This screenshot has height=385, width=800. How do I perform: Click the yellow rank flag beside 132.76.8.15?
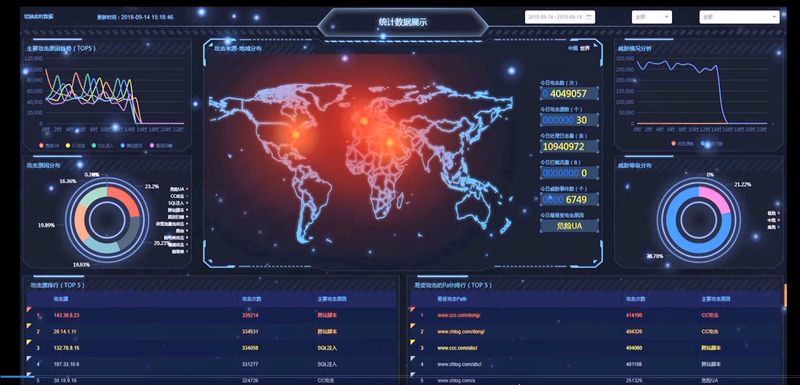pyautogui.click(x=29, y=342)
